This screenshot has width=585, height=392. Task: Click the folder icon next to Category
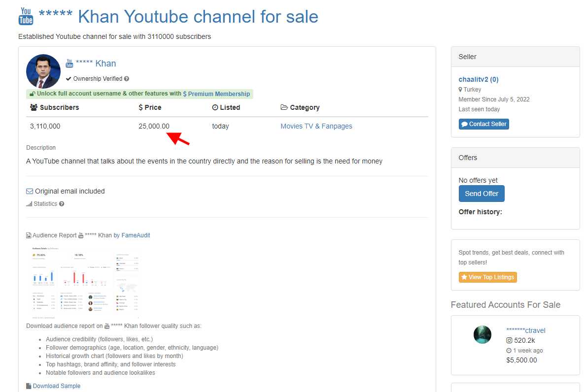click(x=284, y=107)
